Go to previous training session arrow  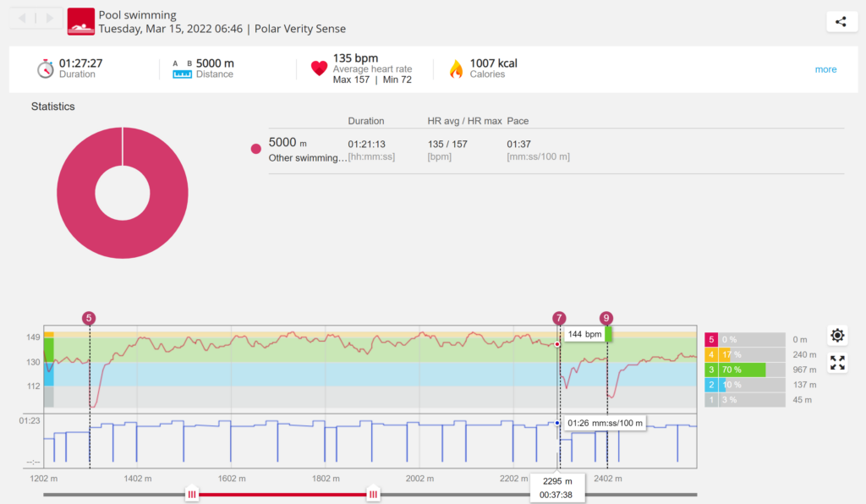pos(22,18)
